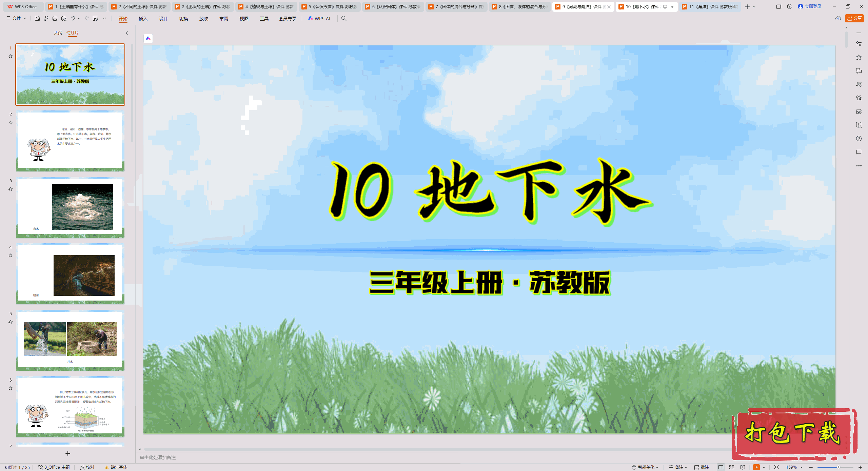Open the 插入 ribbon tab
This screenshot has width=868, height=471.
click(143, 19)
